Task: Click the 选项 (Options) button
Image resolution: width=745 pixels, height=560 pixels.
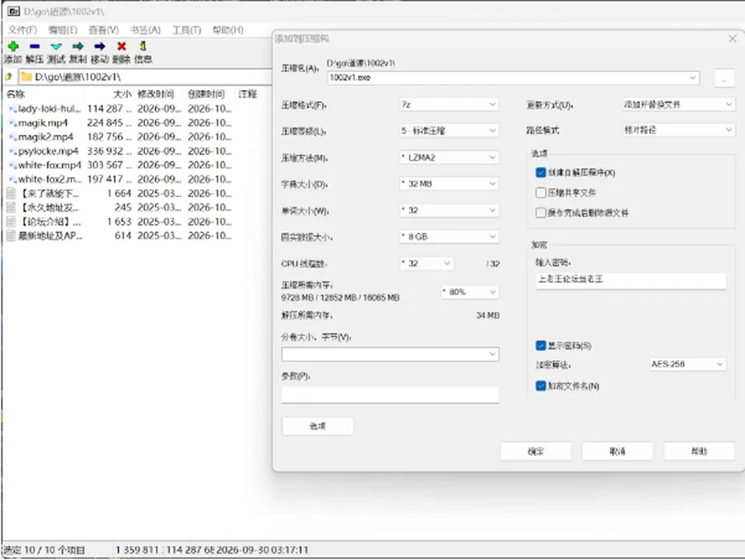Action: [317, 426]
